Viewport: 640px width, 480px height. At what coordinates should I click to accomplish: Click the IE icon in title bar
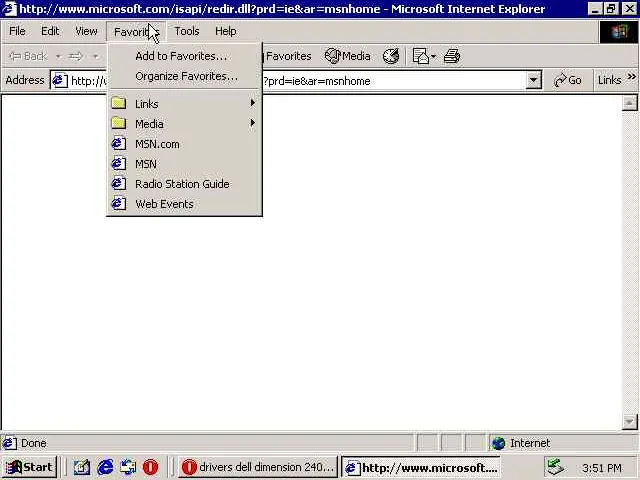click(9, 9)
